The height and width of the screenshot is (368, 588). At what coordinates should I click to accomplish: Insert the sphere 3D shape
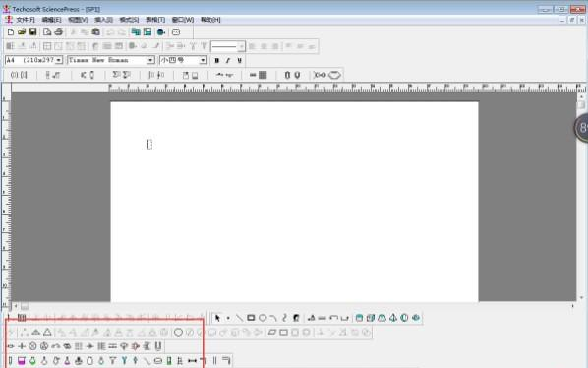coord(404,318)
